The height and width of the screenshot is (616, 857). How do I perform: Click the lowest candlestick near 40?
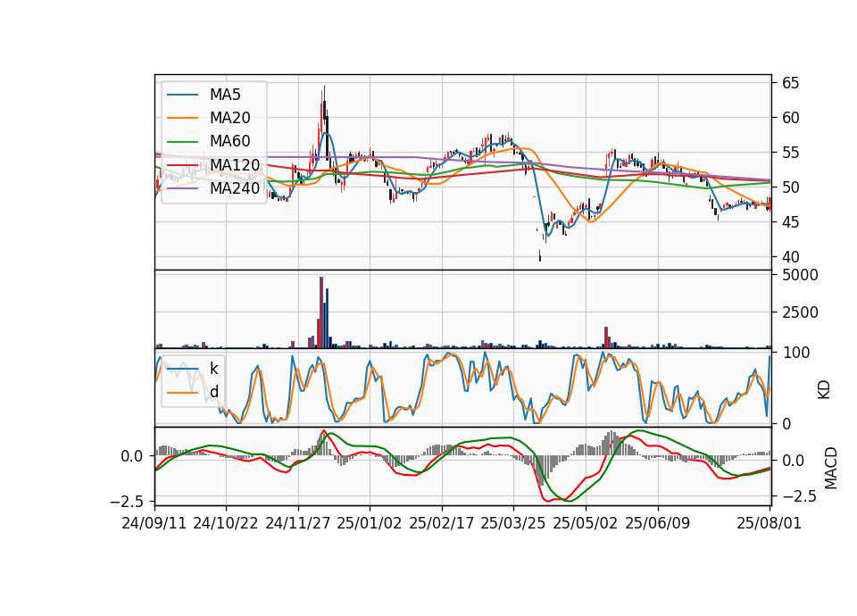tap(540, 255)
